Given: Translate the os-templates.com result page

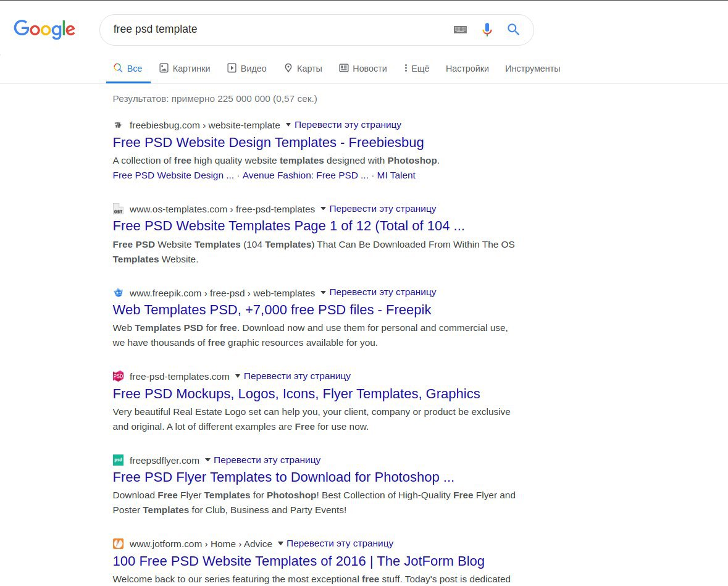Looking at the screenshot, I should [383, 209].
